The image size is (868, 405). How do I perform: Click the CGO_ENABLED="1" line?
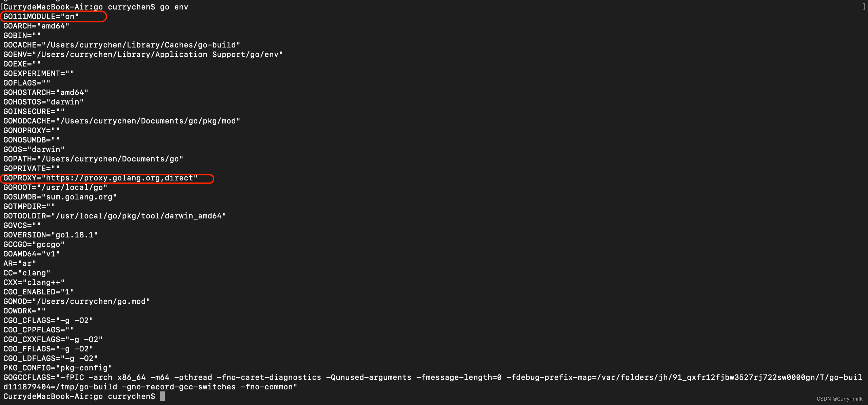[39, 292]
